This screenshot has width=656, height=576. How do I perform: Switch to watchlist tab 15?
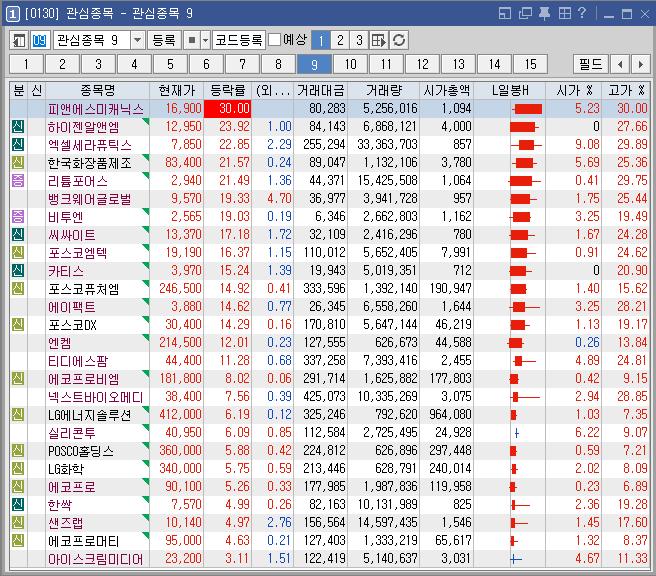[x=530, y=64]
